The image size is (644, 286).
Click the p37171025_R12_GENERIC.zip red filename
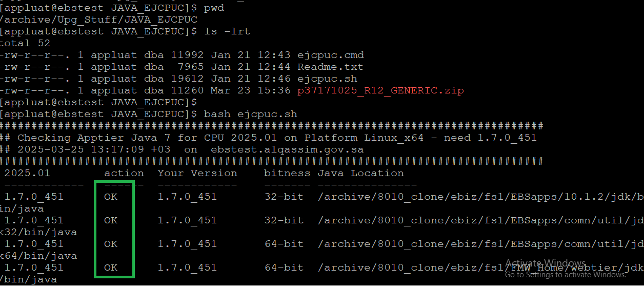(380, 90)
